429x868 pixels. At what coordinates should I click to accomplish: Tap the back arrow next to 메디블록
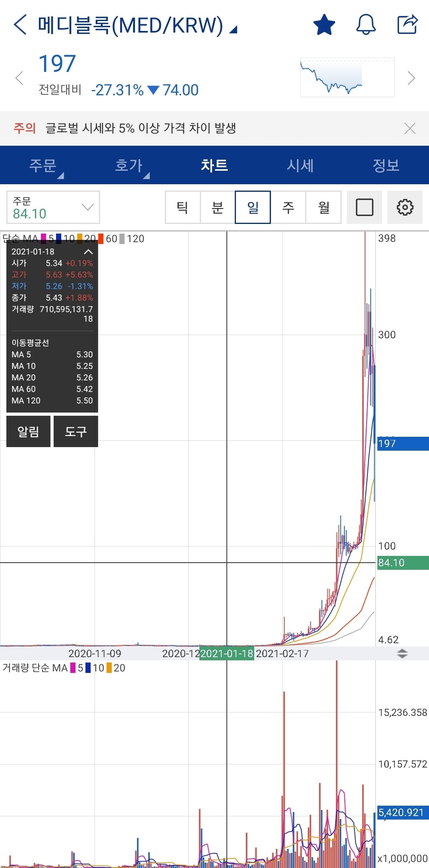(x=21, y=25)
